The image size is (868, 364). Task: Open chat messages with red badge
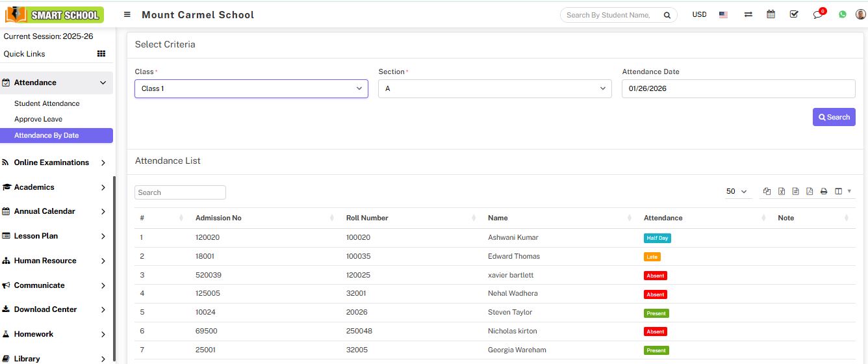click(x=817, y=14)
